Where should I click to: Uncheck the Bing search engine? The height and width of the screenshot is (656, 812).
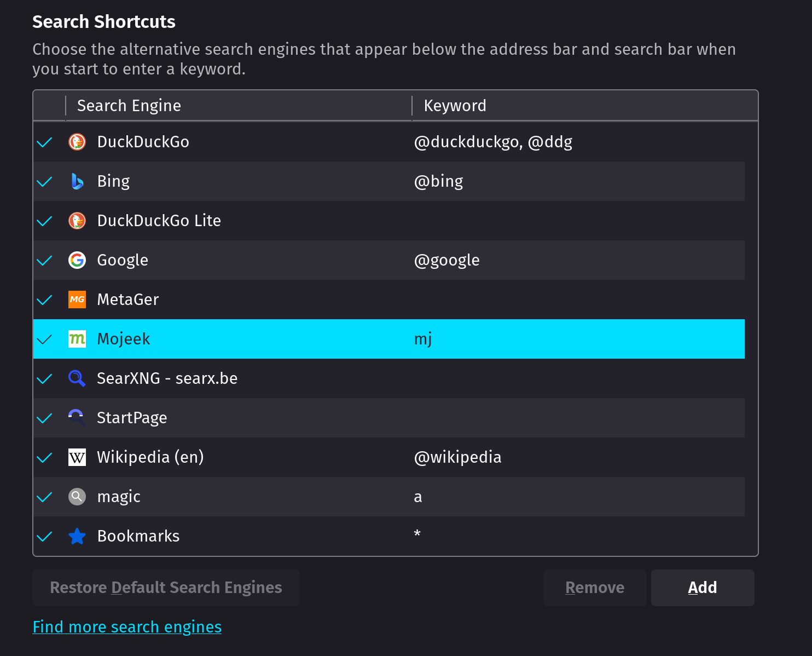(x=44, y=182)
